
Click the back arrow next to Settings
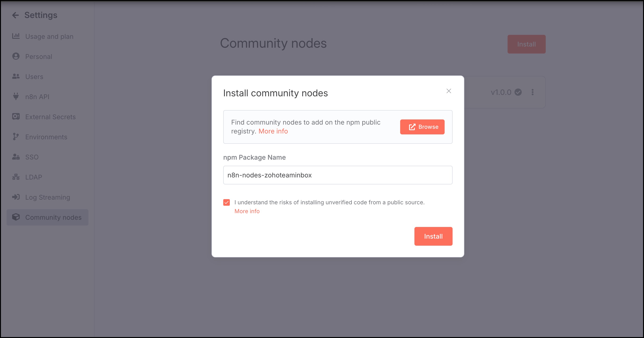15,15
